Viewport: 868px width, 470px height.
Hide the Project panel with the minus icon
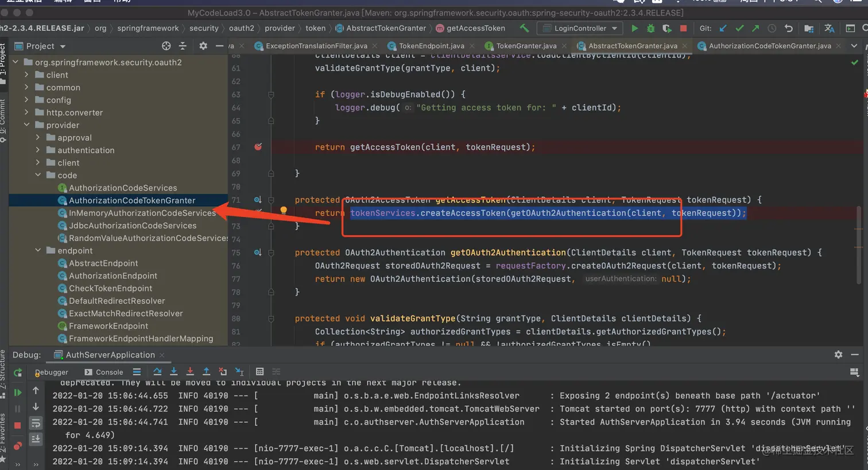(219, 46)
